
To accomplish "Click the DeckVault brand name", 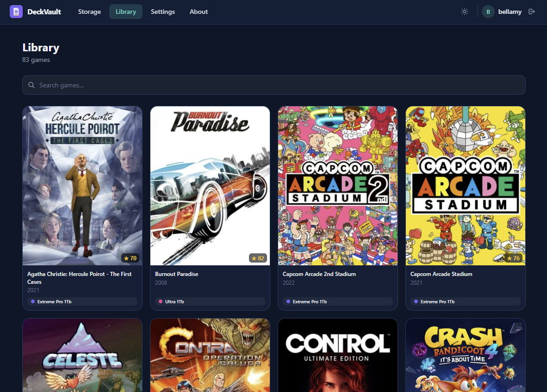I will [44, 12].
